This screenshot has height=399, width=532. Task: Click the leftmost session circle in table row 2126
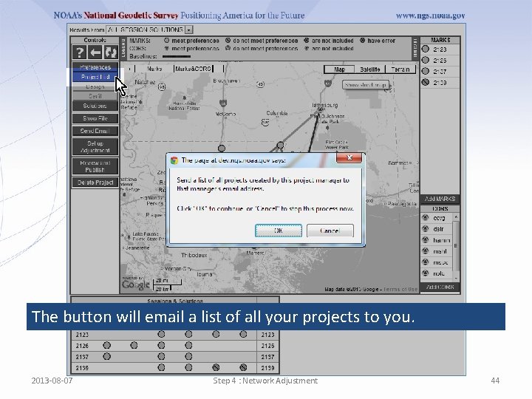coord(107,345)
